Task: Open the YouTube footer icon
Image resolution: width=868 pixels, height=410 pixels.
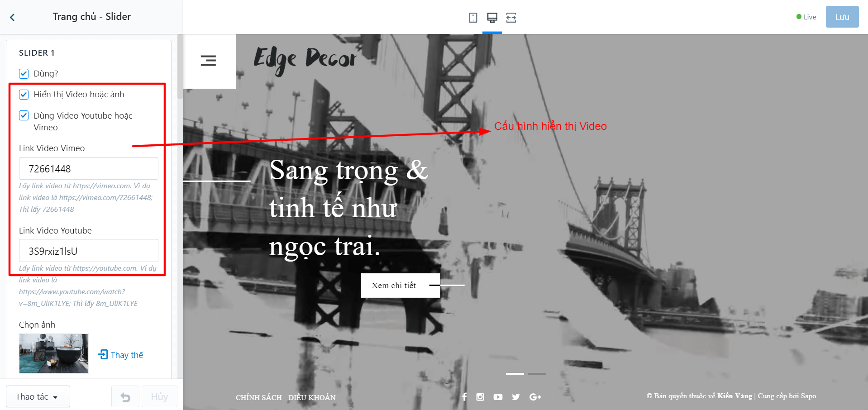Action: 498,397
